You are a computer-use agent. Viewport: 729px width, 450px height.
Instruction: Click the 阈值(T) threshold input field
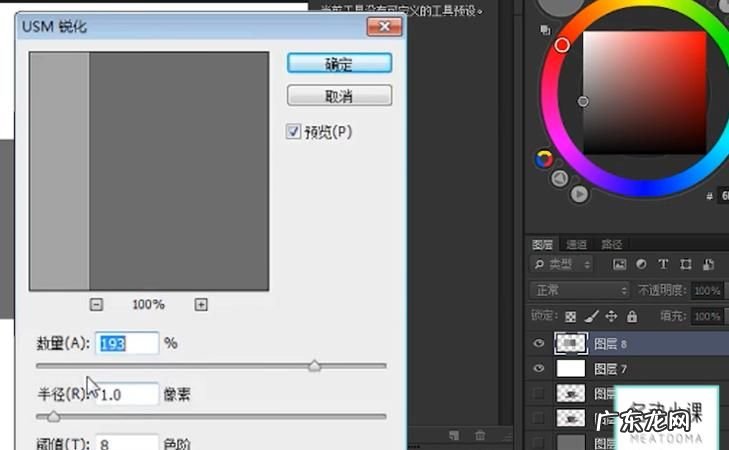coord(127,443)
